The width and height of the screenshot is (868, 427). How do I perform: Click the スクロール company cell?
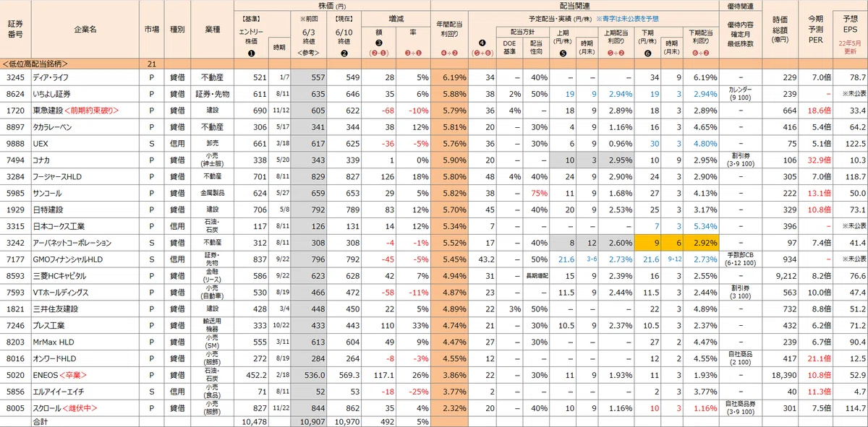tap(85, 408)
